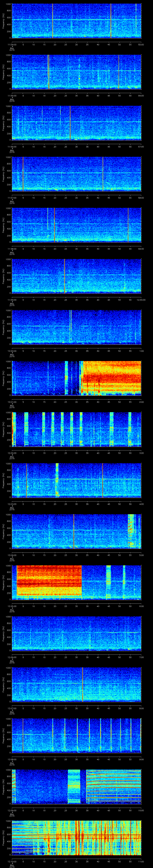Click the red vertical spike in the 11:59:00 panel
153x868 pixels.
[65, 276]
